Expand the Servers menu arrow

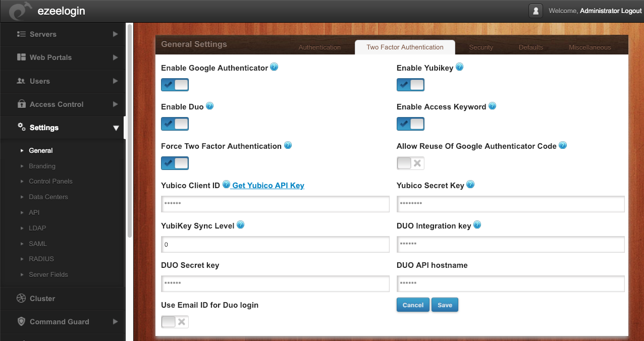click(116, 34)
